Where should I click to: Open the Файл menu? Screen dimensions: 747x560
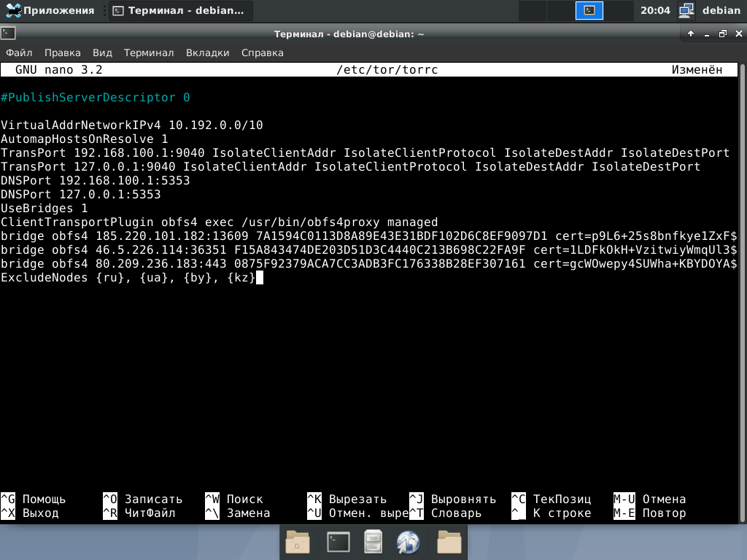(20, 52)
